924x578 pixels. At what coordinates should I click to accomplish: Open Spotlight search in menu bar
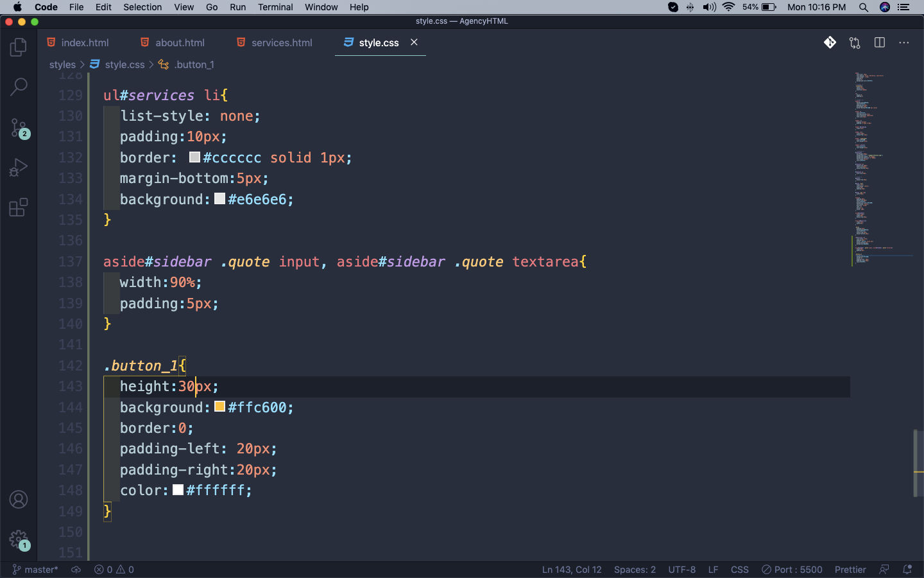(864, 7)
